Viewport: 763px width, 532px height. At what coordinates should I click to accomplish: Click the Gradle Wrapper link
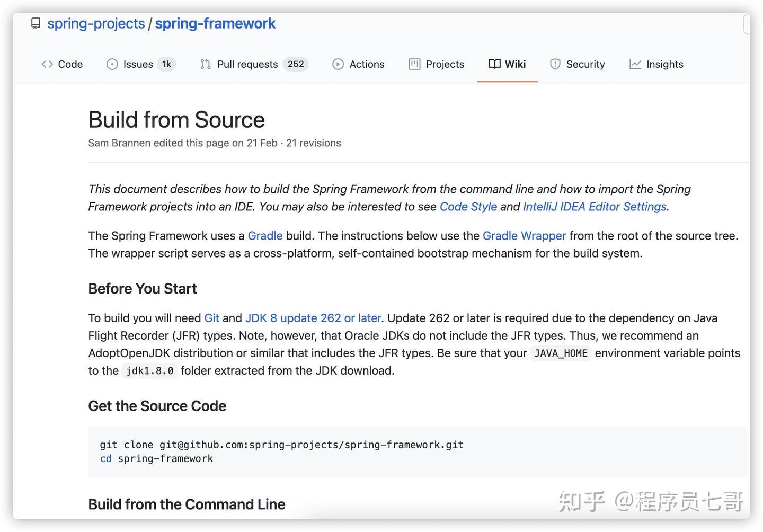(x=524, y=235)
